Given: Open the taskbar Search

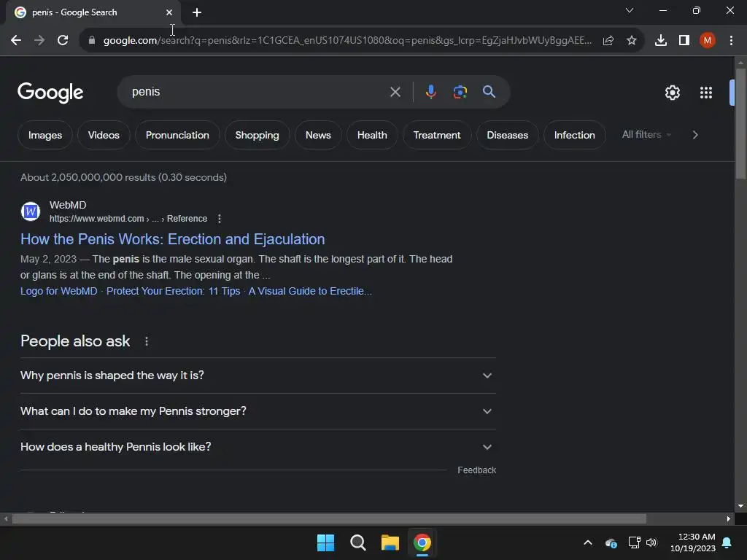Looking at the screenshot, I should pyautogui.click(x=357, y=542).
